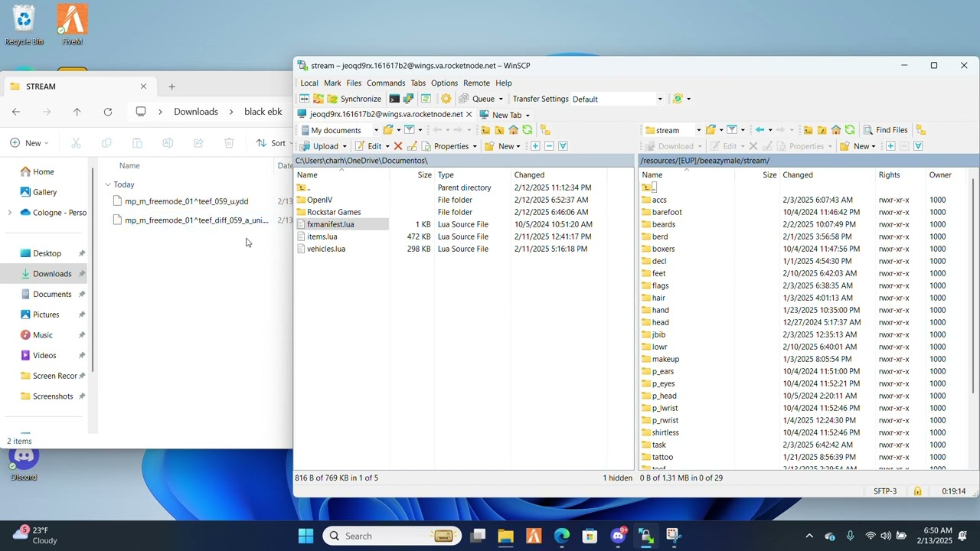980x551 pixels.
Task: Click local panel Unselect Files minus icon
Action: point(549,146)
